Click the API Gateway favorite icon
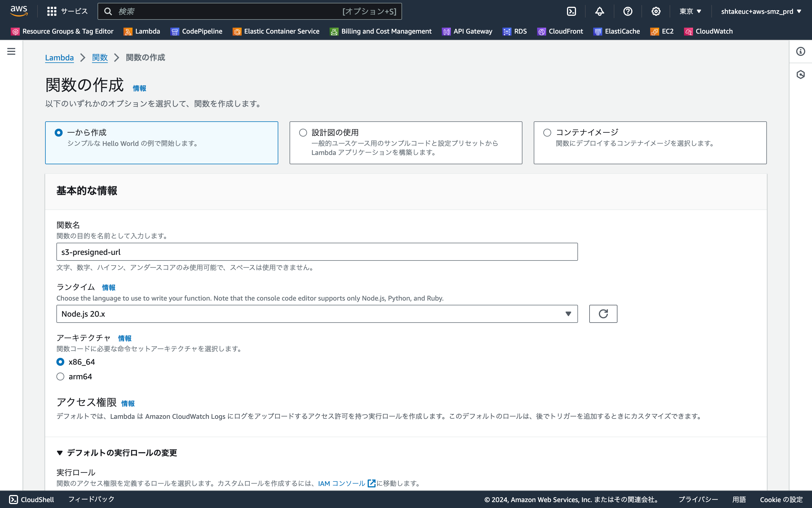This screenshot has width=812, height=508. coord(446,32)
